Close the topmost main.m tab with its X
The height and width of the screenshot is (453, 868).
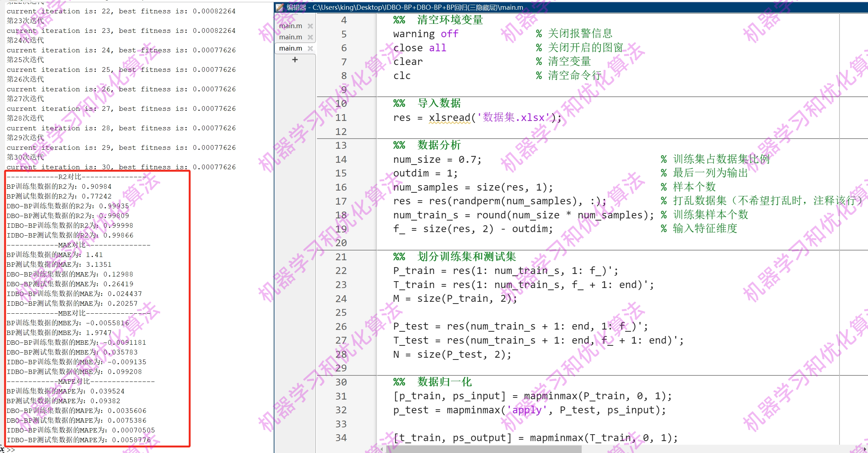310,26
